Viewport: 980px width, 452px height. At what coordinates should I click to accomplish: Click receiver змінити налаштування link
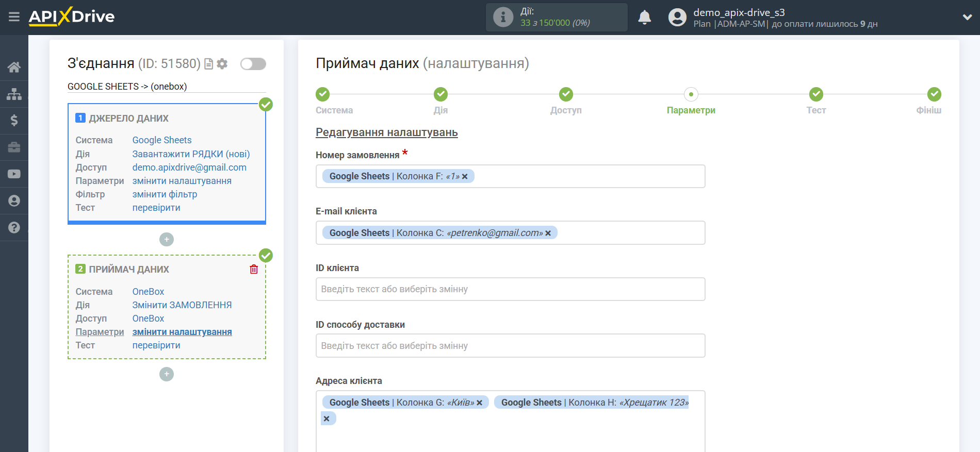182,332
